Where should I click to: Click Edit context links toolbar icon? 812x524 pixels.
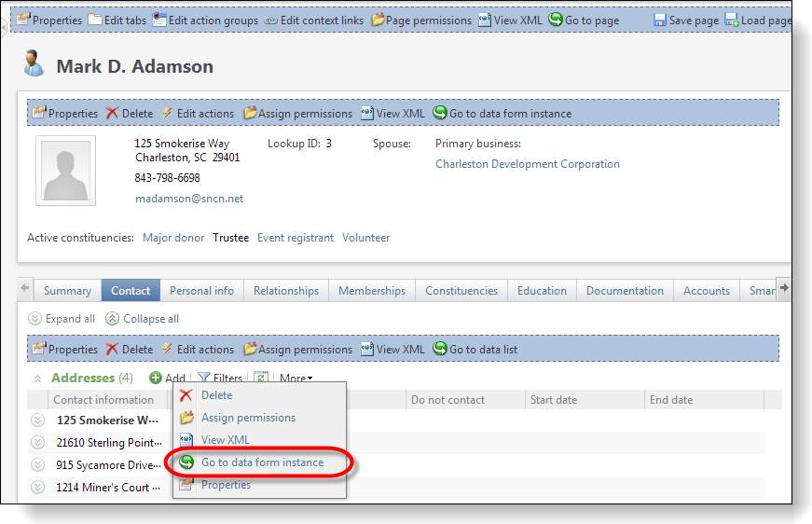click(271, 20)
